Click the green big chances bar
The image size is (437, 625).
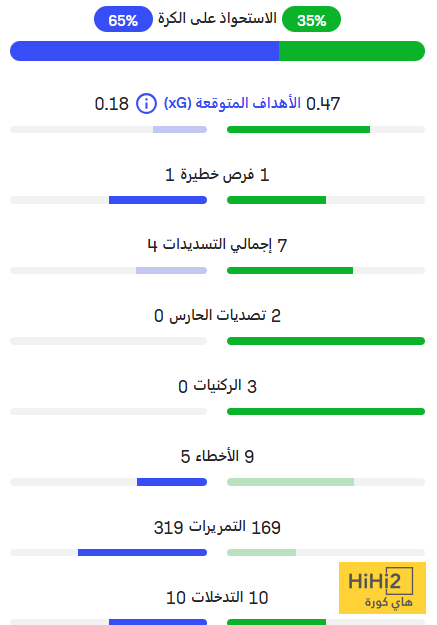pos(277,200)
